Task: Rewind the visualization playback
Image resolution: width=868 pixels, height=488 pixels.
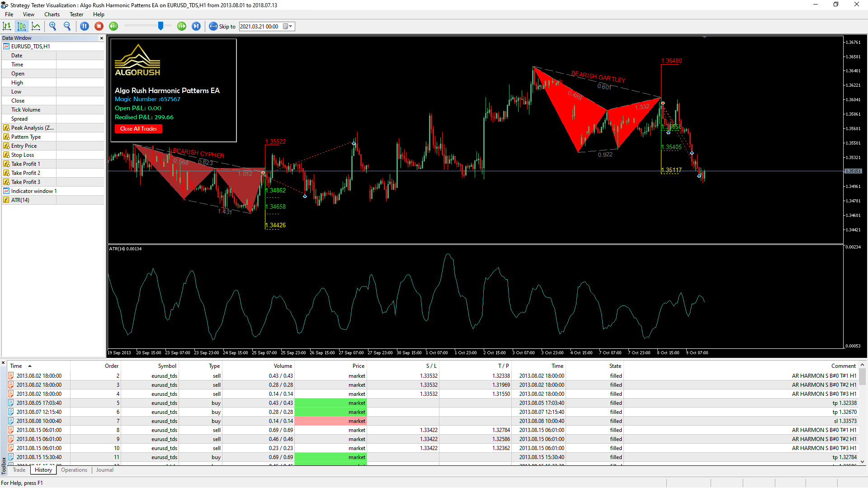Action: point(113,26)
